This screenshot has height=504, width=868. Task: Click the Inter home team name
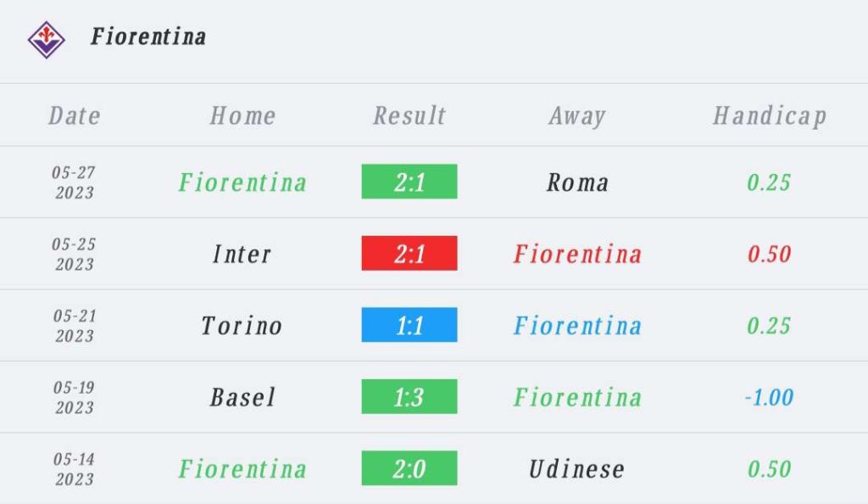click(x=242, y=255)
